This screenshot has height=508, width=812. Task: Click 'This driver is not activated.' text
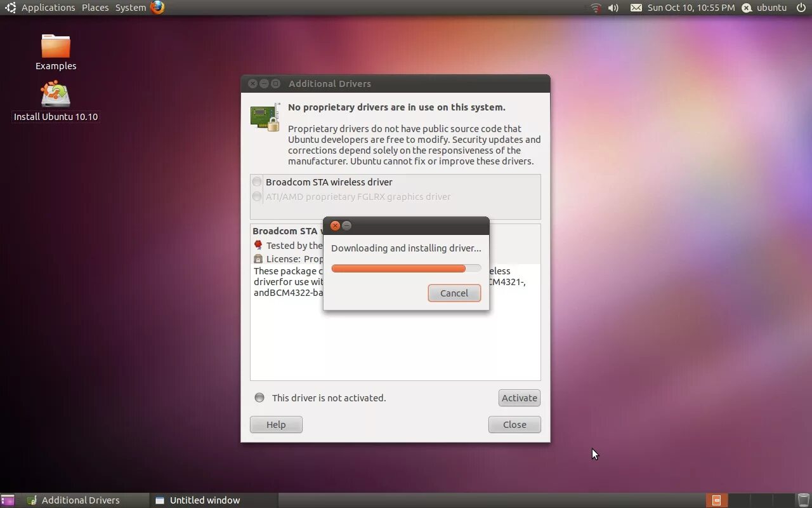point(329,398)
